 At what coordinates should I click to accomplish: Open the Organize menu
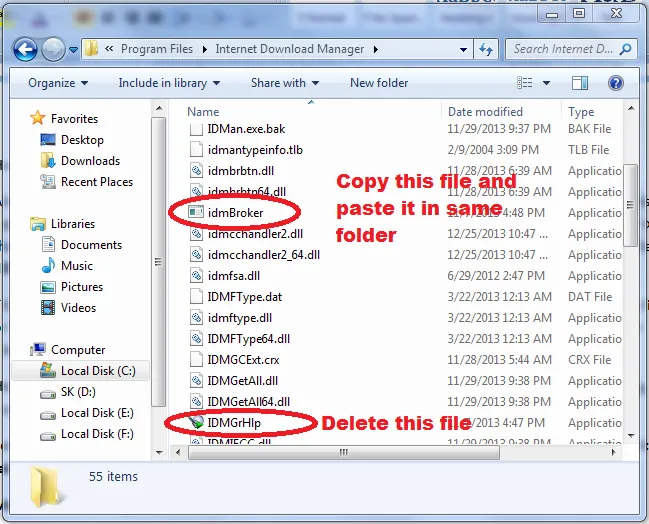[x=58, y=83]
